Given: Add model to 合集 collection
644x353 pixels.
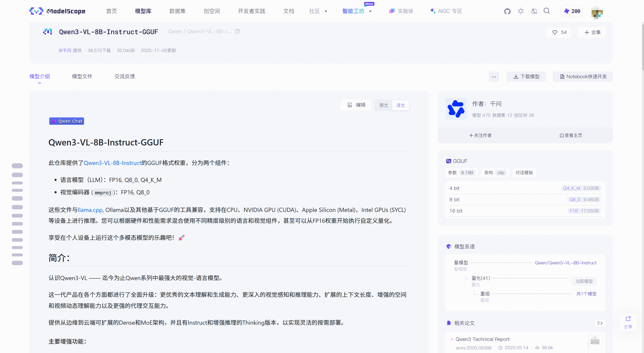Looking at the screenshot, I should [592, 32].
